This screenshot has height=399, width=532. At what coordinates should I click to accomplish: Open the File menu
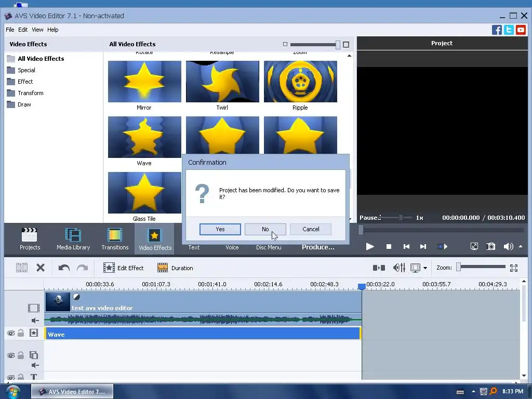10,30
